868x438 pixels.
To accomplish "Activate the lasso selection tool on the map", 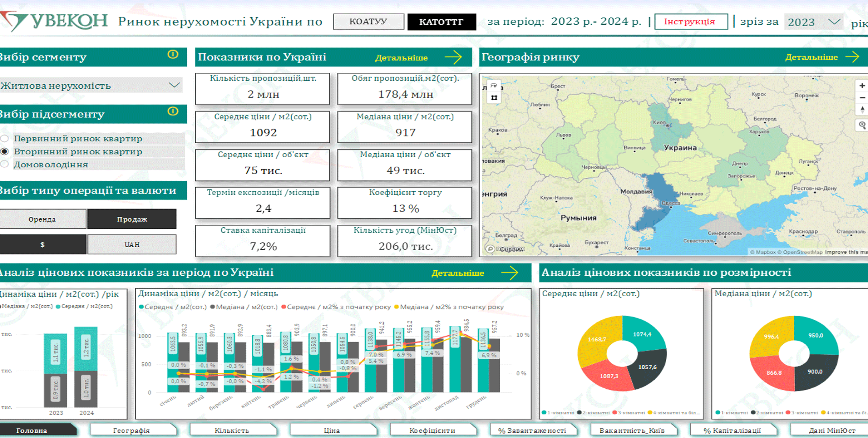I will coord(494,86).
